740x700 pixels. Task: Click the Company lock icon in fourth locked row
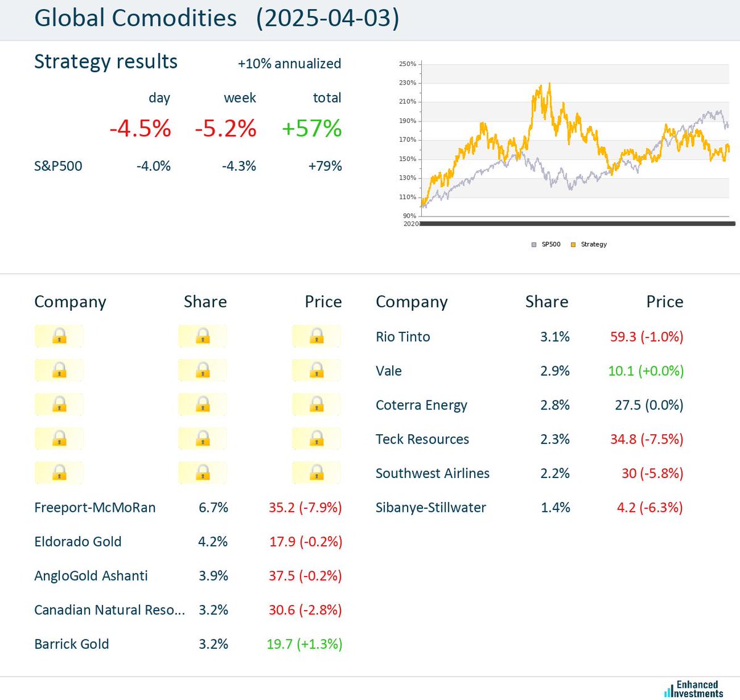click(x=59, y=439)
